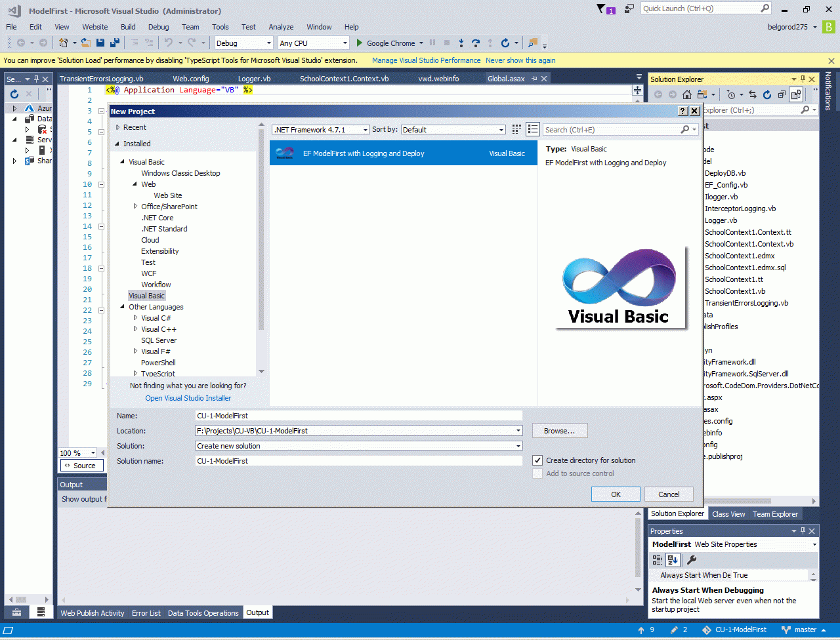Click the template Search (Ctrl+E) field
The image size is (840, 640).
(x=620, y=130)
